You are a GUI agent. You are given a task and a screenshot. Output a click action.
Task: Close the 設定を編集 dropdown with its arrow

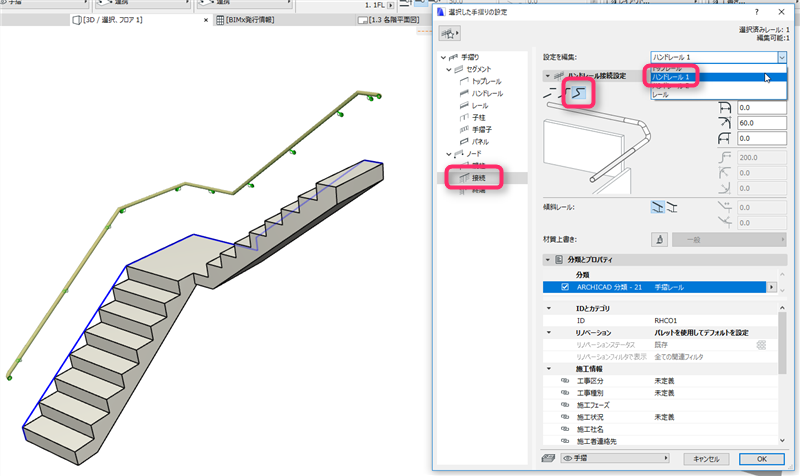[x=782, y=57]
